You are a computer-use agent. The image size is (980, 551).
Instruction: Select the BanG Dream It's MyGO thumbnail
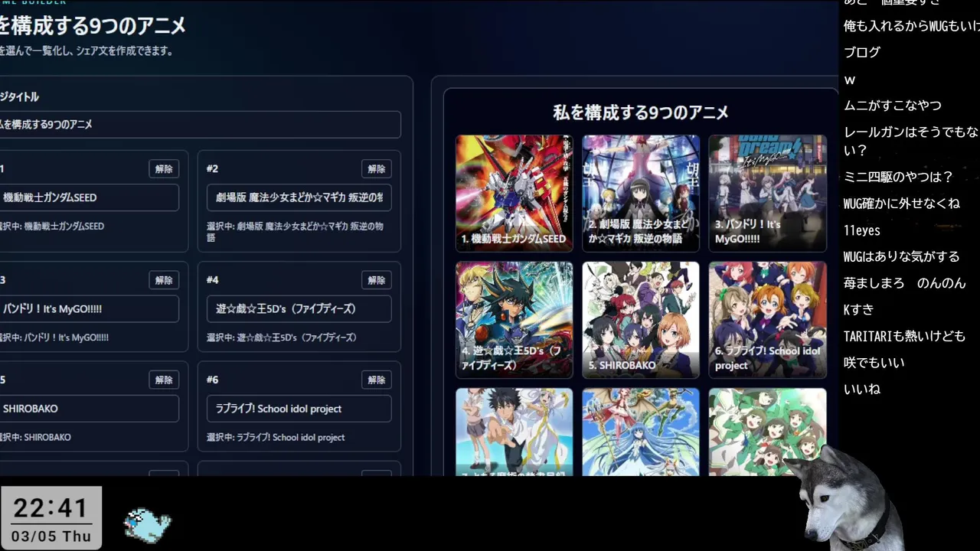point(767,193)
